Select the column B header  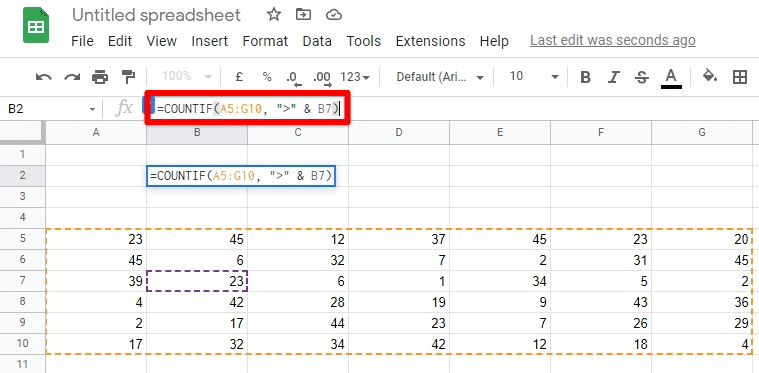tap(197, 132)
